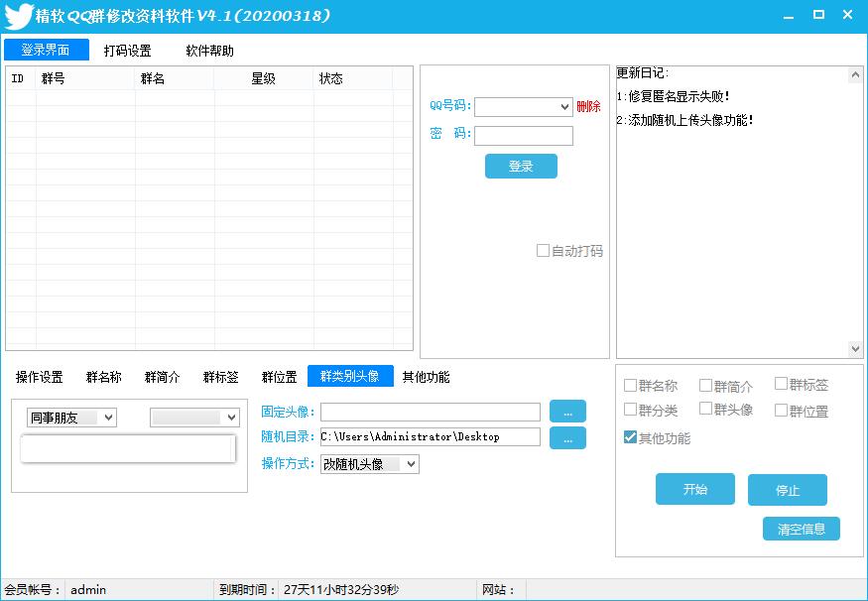868x601 pixels.
Task: Open the 同事朋友 category dropdown
Action: tap(71, 418)
